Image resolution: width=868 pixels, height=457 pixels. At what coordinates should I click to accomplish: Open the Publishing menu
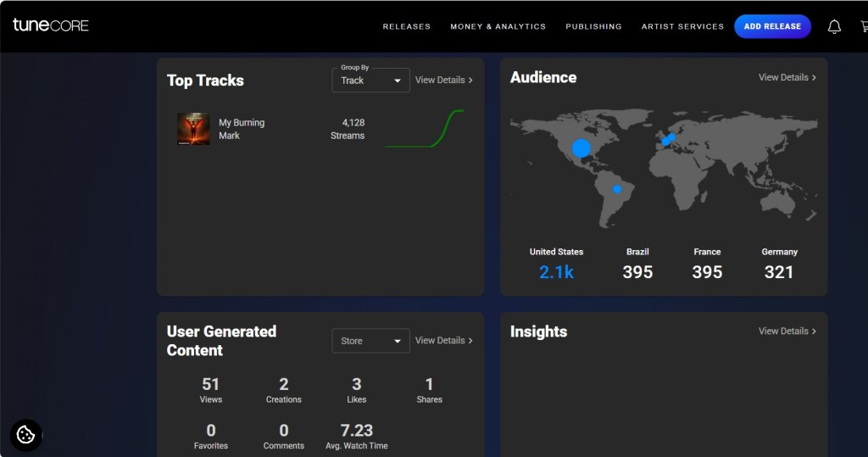(593, 26)
